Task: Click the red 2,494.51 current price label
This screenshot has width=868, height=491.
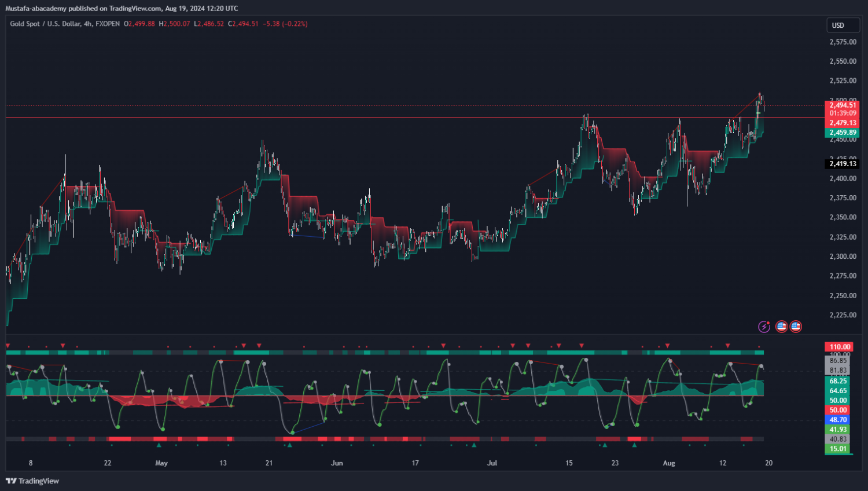Action: [842, 105]
